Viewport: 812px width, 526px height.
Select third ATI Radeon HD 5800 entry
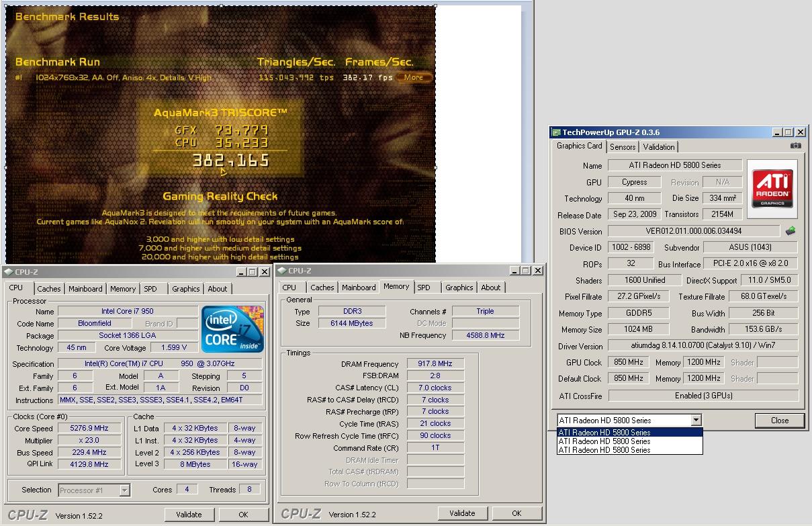click(629, 450)
